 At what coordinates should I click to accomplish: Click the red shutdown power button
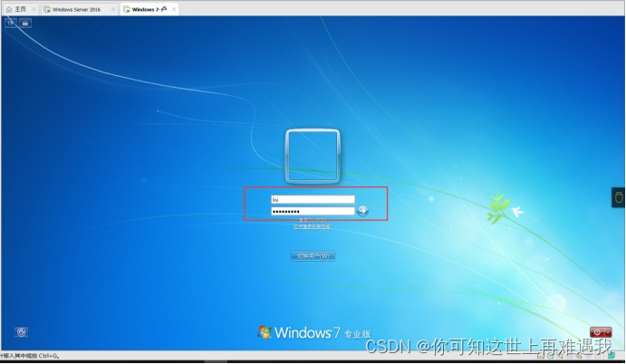click(597, 332)
